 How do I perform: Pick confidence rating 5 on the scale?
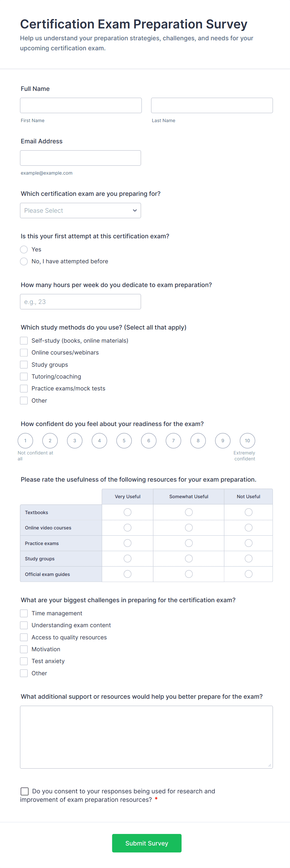pos(124,440)
